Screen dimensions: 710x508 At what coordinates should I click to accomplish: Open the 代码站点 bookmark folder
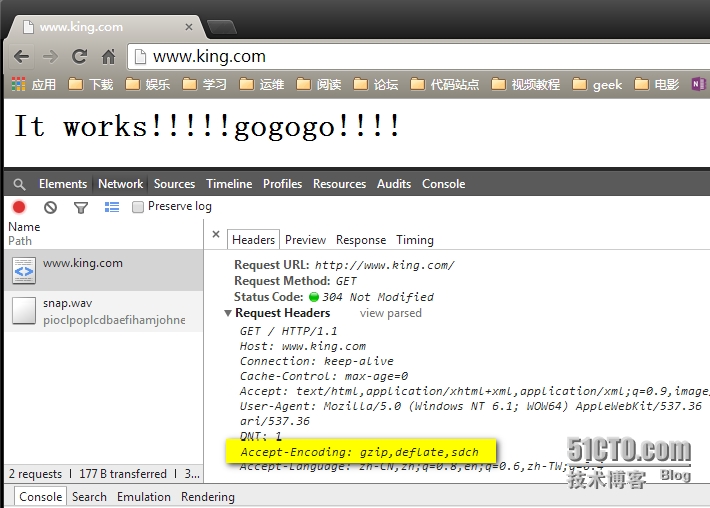coord(444,84)
